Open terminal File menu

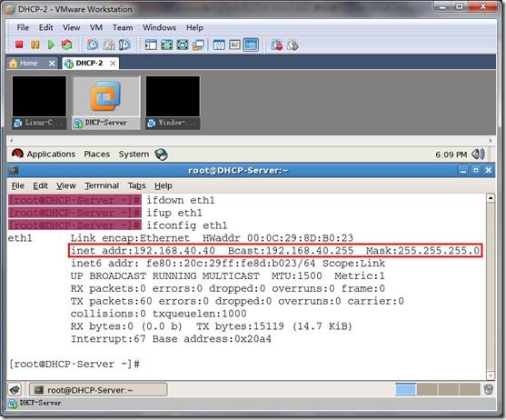(x=18, y=185)
